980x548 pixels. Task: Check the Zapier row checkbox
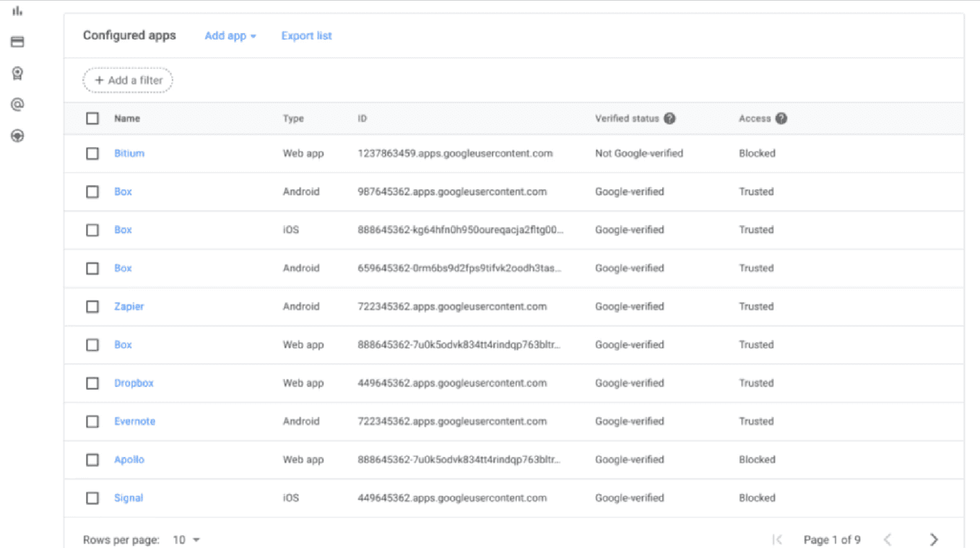(92, 306)
